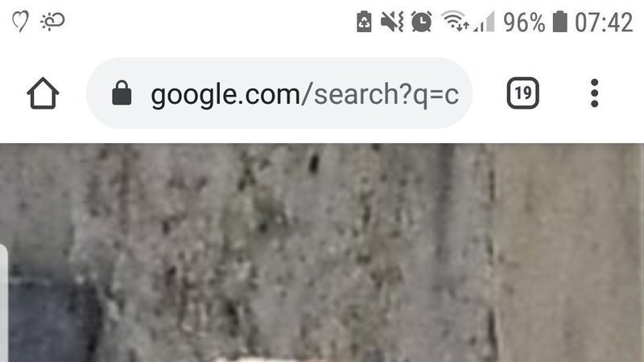The image size is (644, 362).
Task: Tap the 07:42 clock in status bar
Action: click(x=603, y=23)
